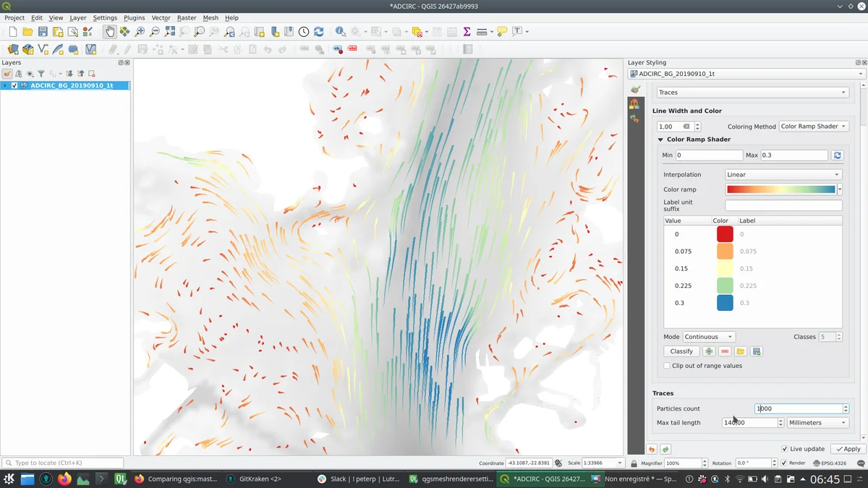Remove selected class with red minus icon

tap(725, 351)
